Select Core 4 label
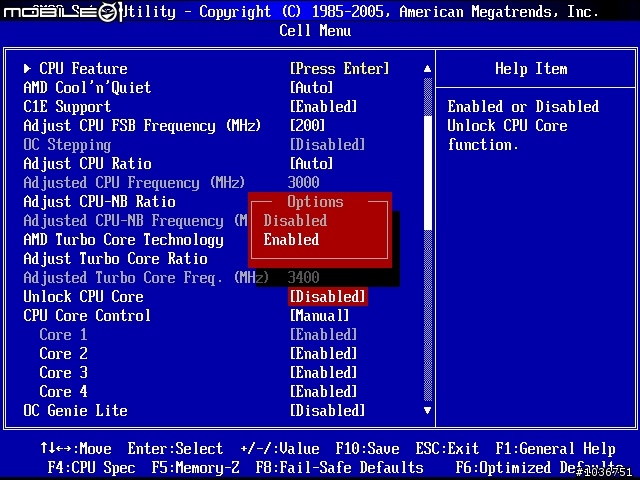Screen dimensions: 640x480 (63, 391)
